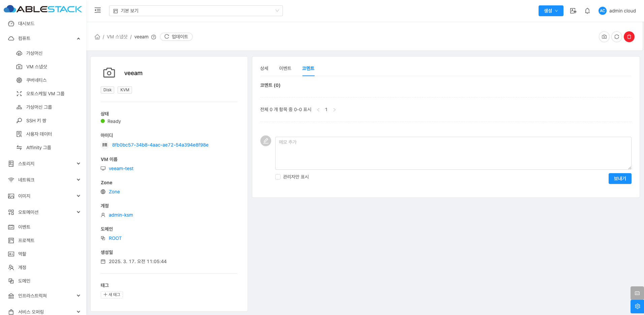Click the barcode icon next to the ID
644x315 pixels.
(x=105, y=145)
